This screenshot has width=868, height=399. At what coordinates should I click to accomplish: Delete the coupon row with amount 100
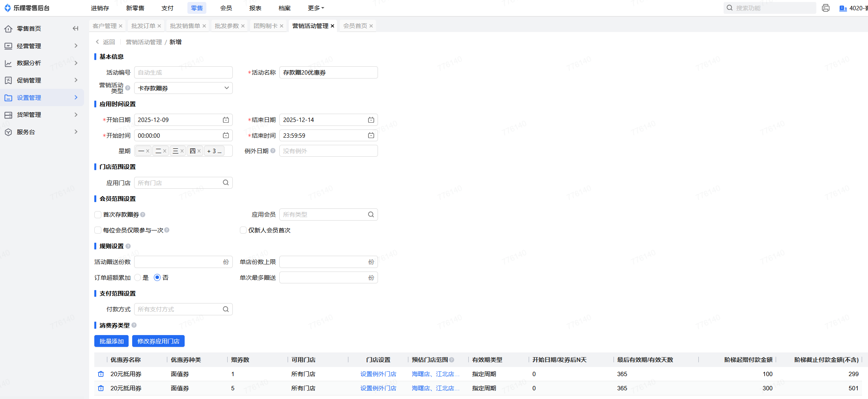point(101,374)
